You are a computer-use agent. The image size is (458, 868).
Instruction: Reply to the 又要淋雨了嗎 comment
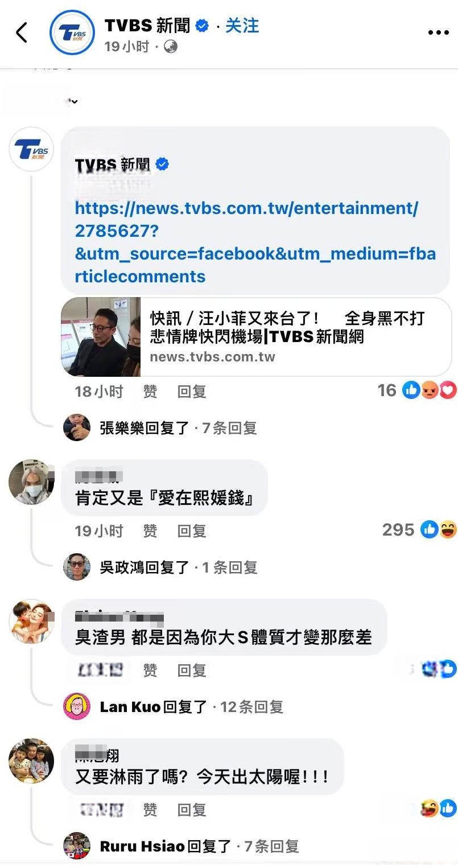[x=192, y=810]
